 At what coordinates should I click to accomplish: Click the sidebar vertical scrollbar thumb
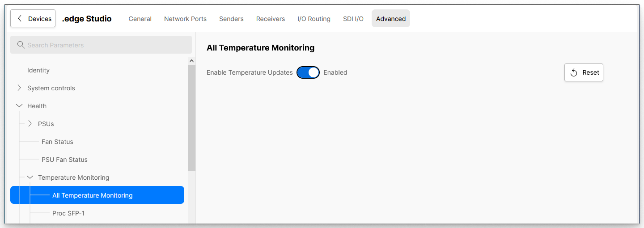pyautogui.click(x=192, y=118)
